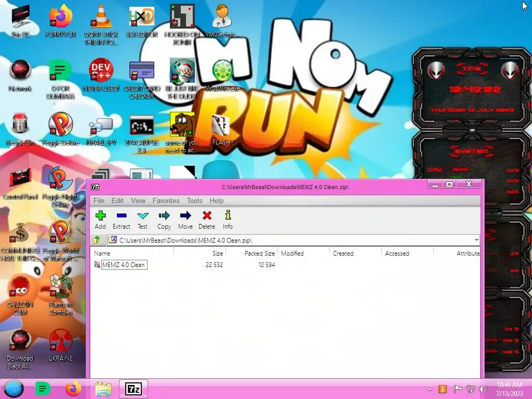Open the Favorites menu
This screenshot has height=399, width=532.
coord(166,201)
